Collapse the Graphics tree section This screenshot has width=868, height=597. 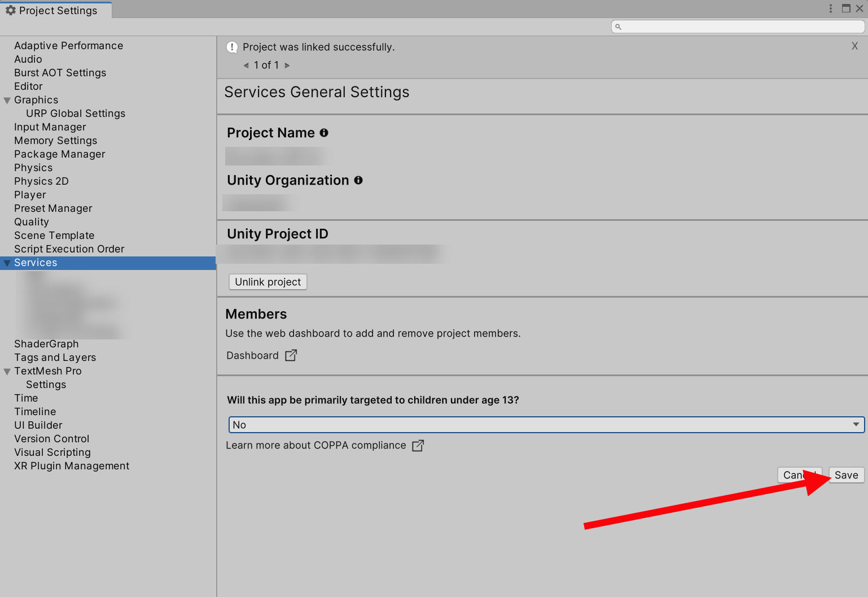point(7,101)
